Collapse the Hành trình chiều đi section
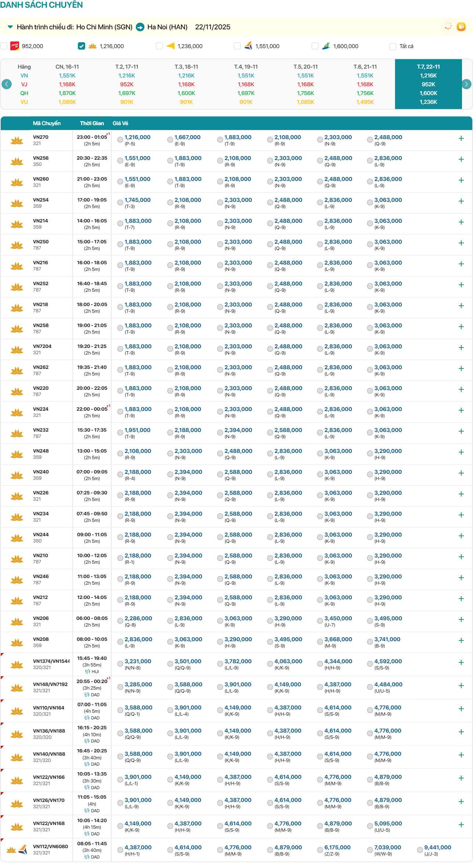The height and width of the screenshot is (868, 473). point(10,27)
